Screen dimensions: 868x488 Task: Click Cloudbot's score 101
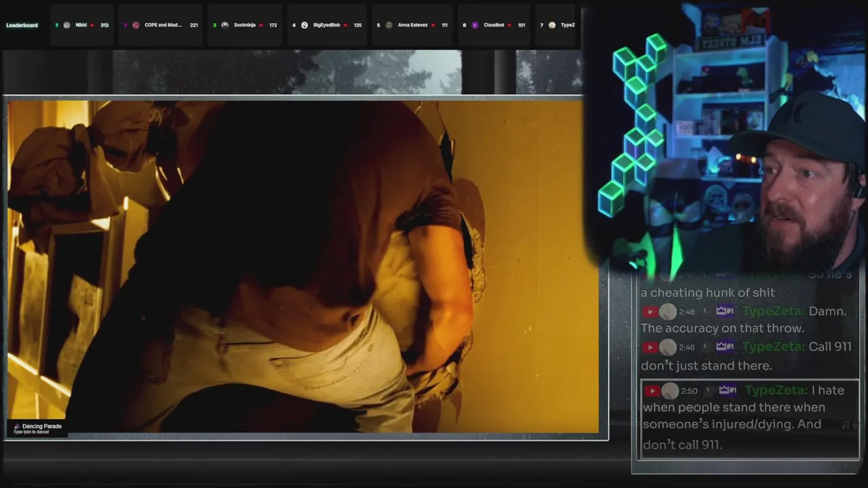coord(521,25)
